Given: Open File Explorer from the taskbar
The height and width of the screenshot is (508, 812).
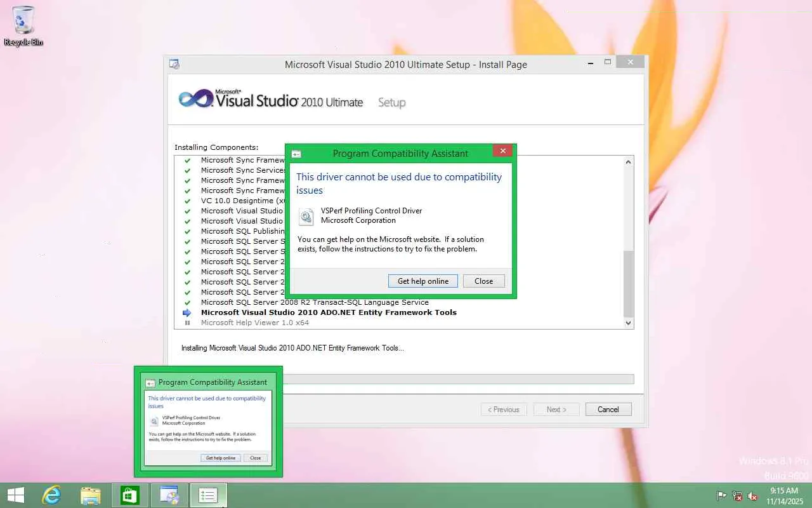Looking at the screenshot, I should point(91,495).
